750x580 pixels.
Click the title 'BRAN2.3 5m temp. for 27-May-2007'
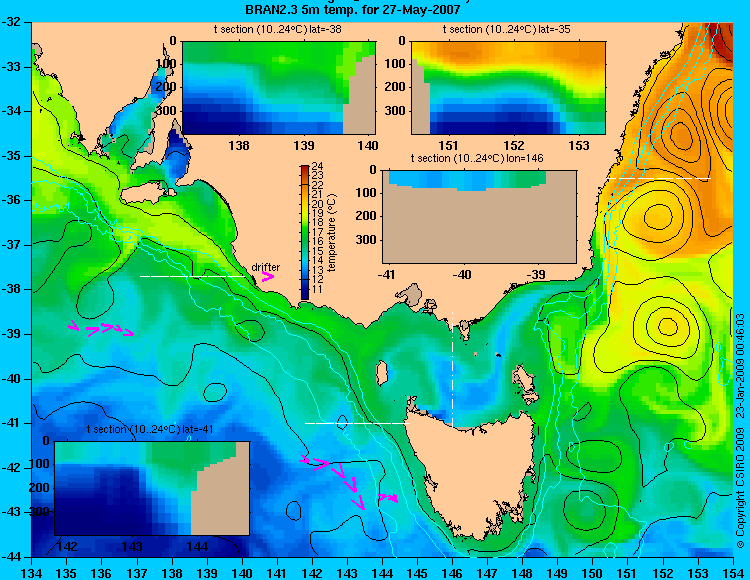[353, 10]
